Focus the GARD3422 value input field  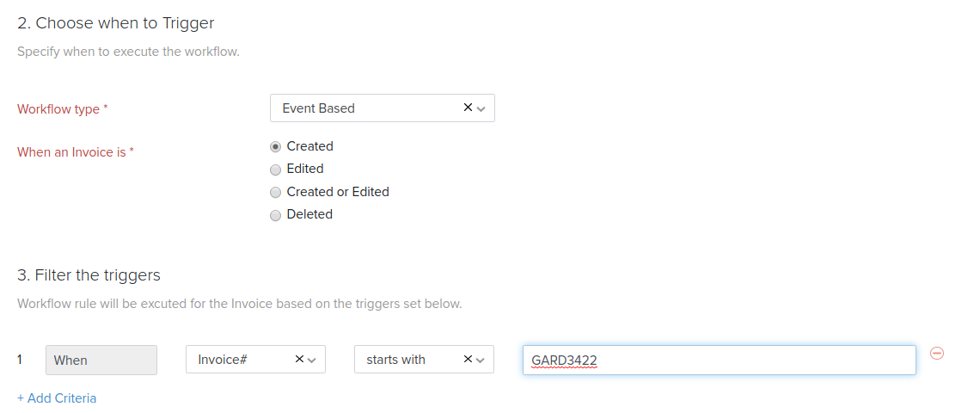pyautogui.click(x=719, y=360)
